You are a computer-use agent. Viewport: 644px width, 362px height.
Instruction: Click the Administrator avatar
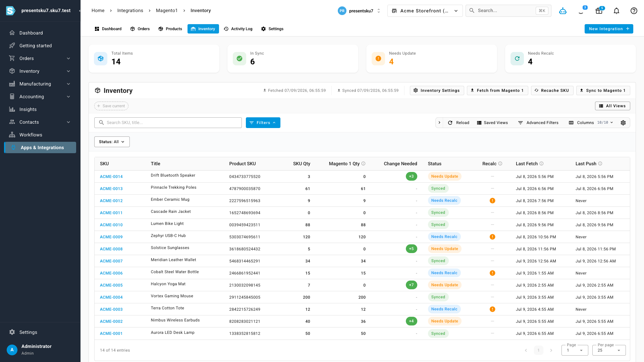12,350
